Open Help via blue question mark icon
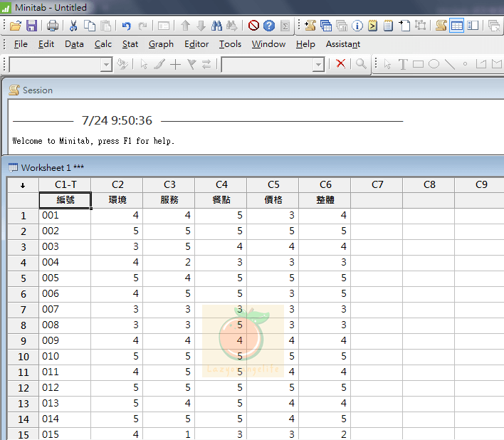 click(269, 26)
